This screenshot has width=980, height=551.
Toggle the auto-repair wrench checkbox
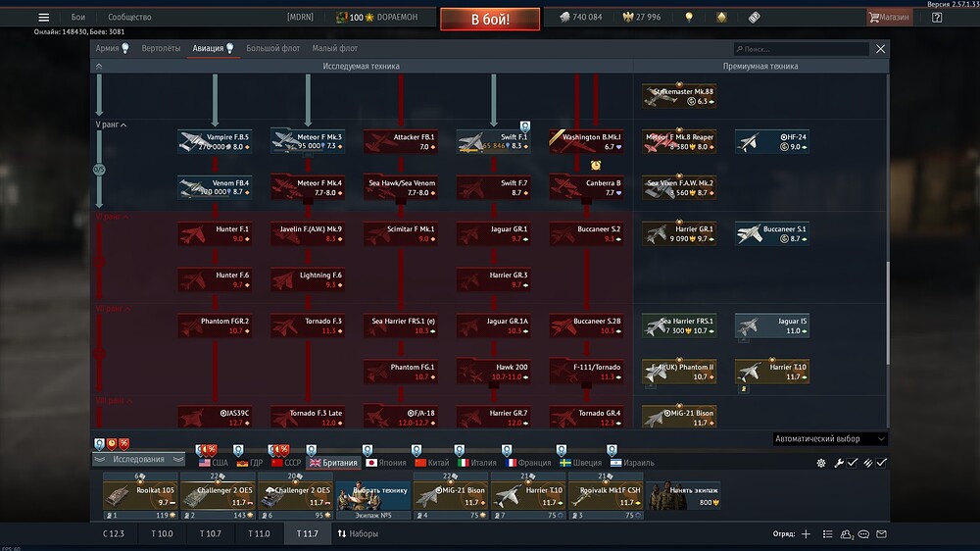click(853, 463)
